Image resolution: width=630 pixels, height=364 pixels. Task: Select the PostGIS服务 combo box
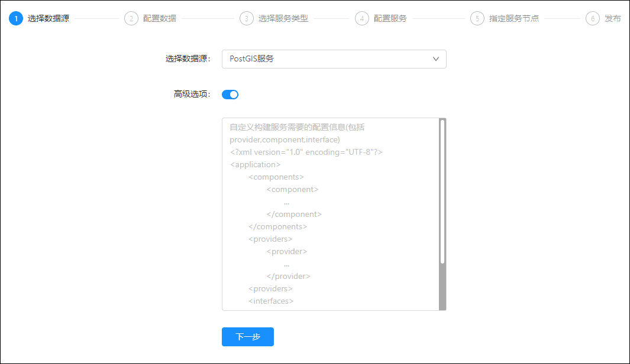click(325, 59)
